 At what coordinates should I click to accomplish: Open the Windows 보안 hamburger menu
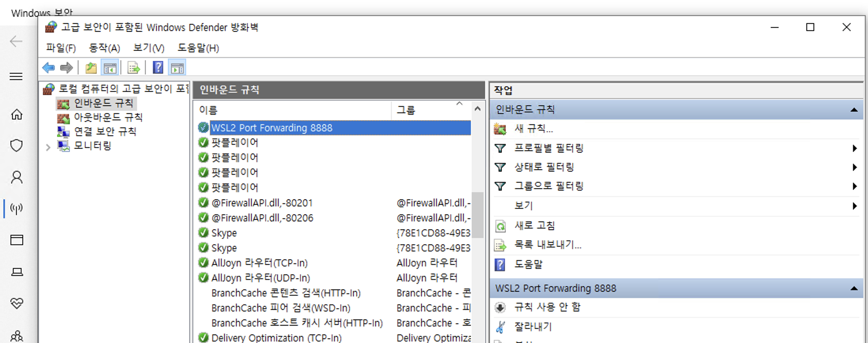point(16,76)
